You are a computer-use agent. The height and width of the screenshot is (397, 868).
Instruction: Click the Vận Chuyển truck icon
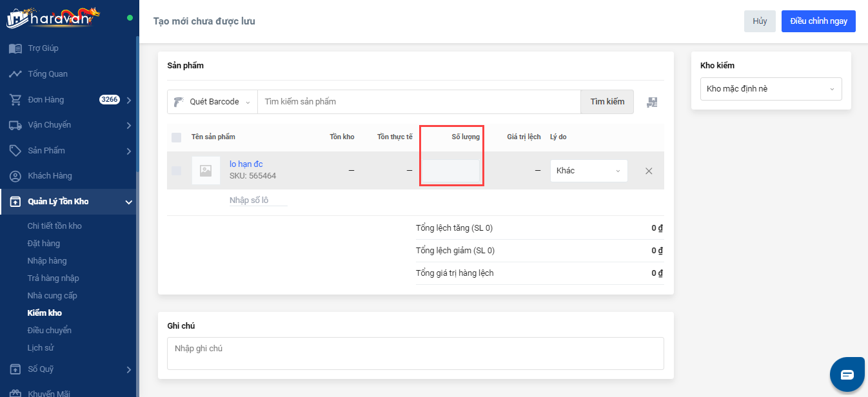[15, 125]
